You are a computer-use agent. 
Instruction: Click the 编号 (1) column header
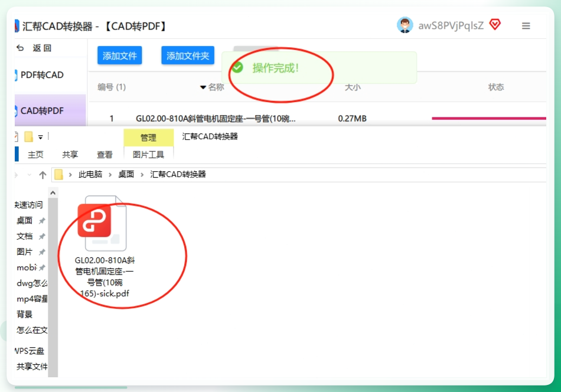(x=112, y=87)
